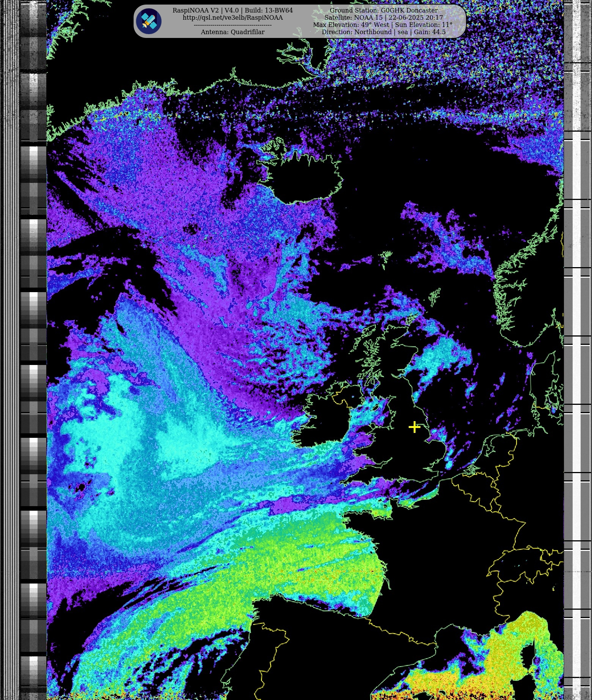Click the yellow crosshair ground station marker

point(414,427)
